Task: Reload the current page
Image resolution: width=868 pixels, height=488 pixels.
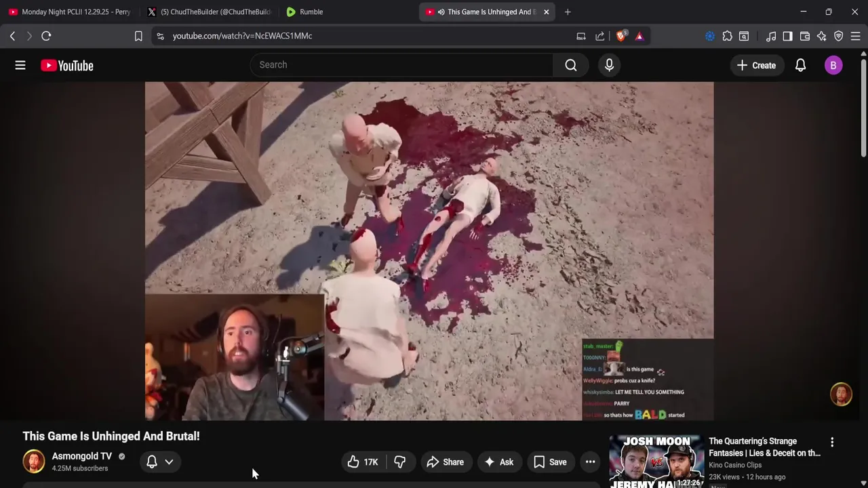Action: pyautogui.click(x=46, y=36)
